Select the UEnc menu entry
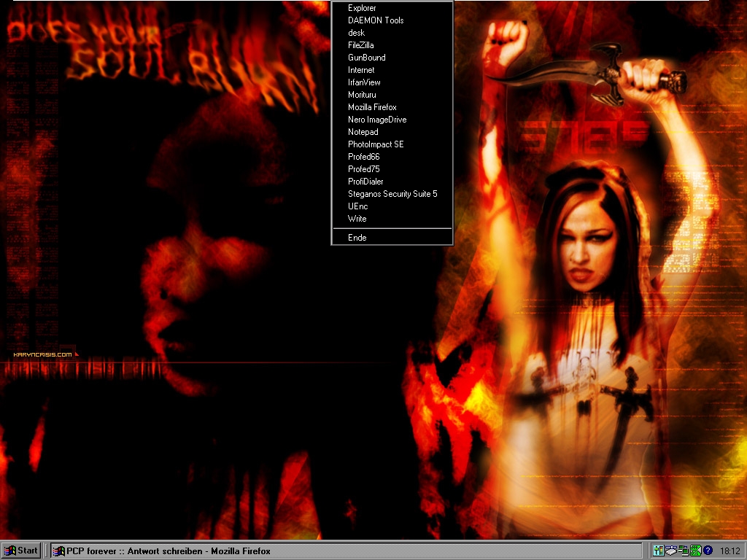 click(392, 206)
